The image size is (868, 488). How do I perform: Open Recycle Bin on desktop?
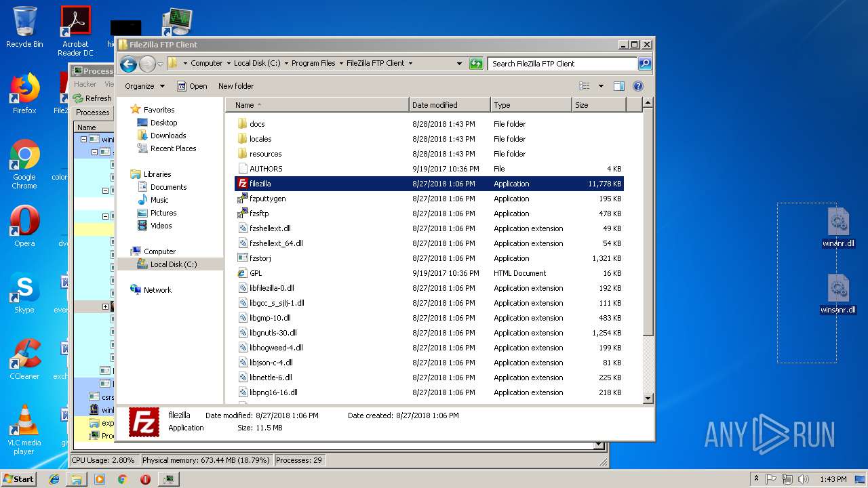click(24, 27)
